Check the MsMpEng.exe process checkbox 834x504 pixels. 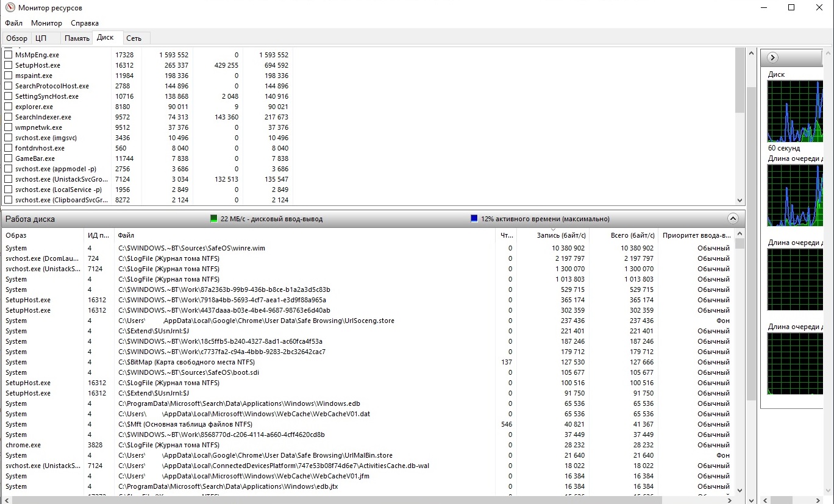pos(9,55)
